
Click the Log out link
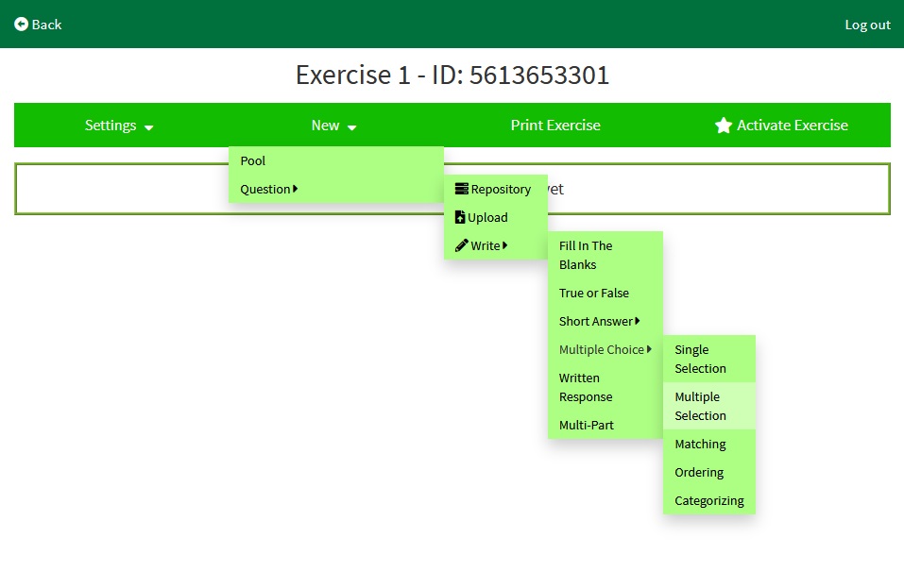[867, 25]
